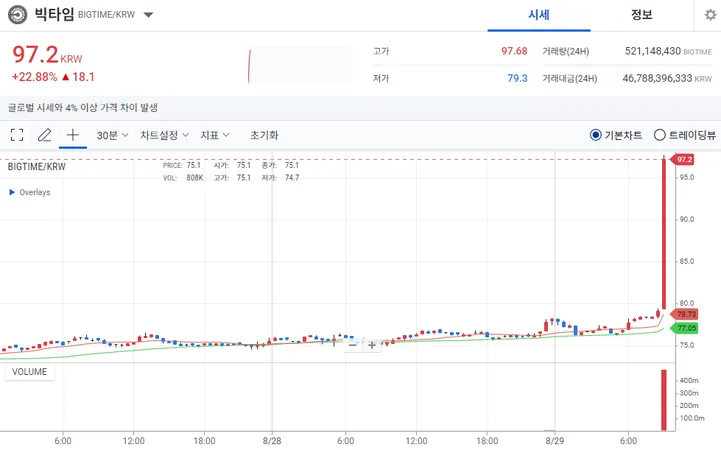Image resolution: width=721 pixels, height=450 pixels.
Task: Click the chart zoom in plus button
Action: [372, 345]
